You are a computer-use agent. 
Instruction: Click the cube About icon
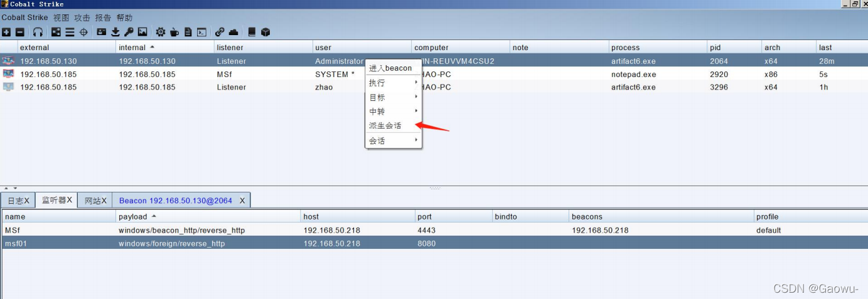(265, 32)
